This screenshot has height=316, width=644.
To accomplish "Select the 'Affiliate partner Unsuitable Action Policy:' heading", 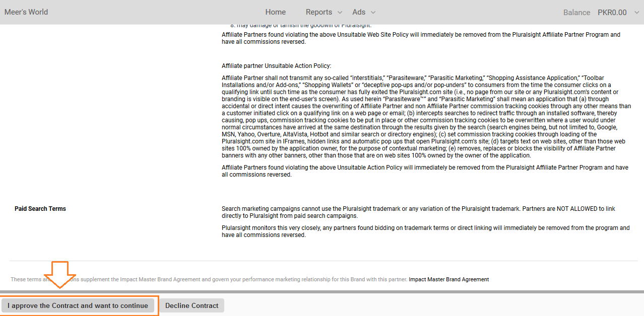I will click(276, 66).
